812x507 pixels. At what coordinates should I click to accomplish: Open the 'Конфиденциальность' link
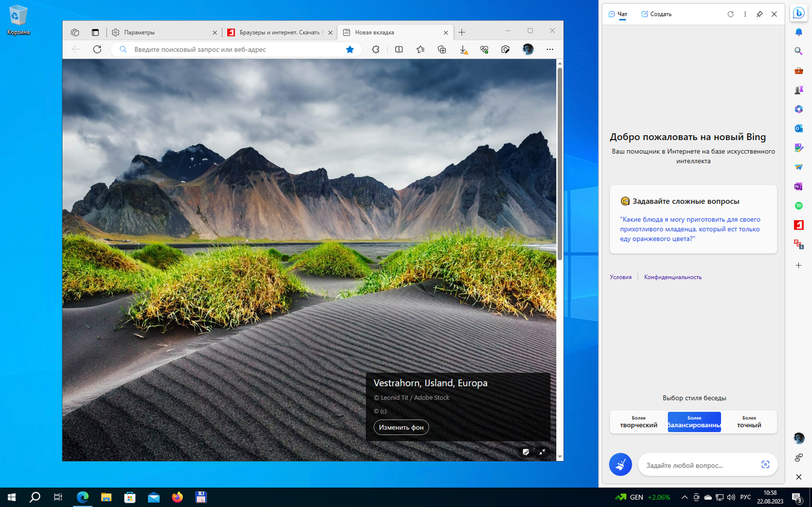[672, 277]
